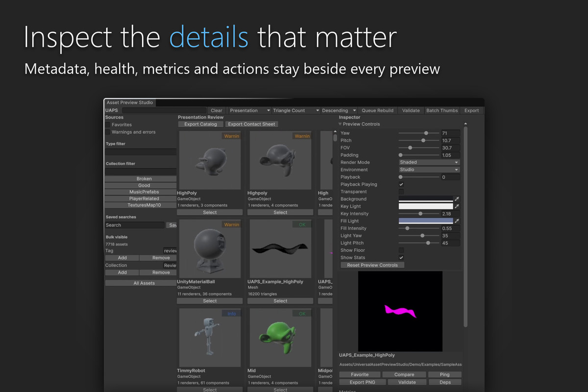The image size is (588, 392).
Task: Uncheck the Playback Playing checkbox
Action: point(401,184)
